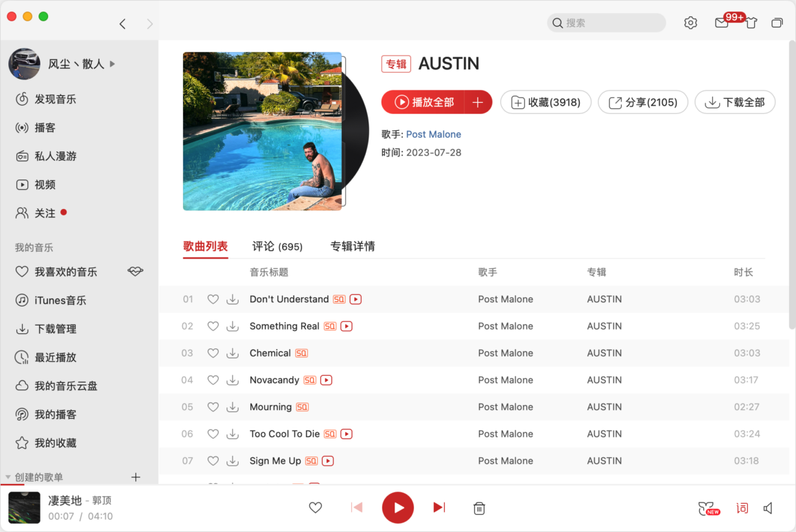Open the user avatar picture
The image size is (796, 532).
coord(24,64)
